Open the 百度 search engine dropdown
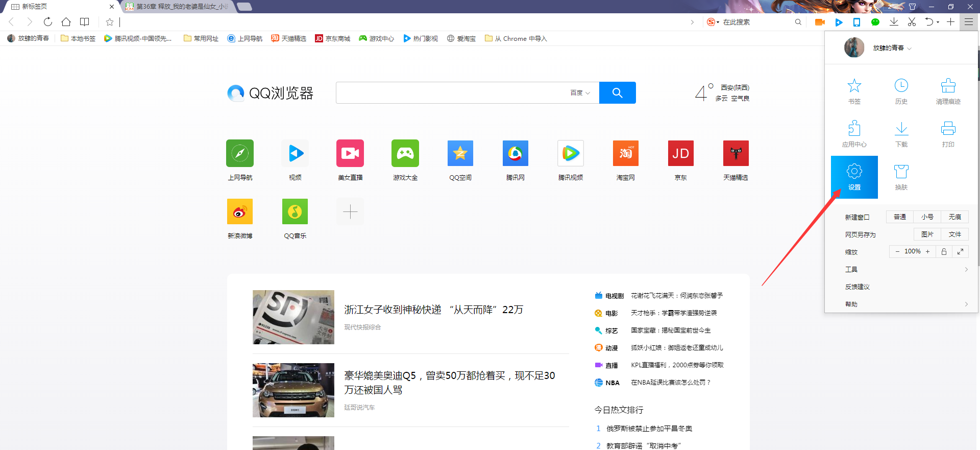The image size is (980, 450). tap(580, 93)
